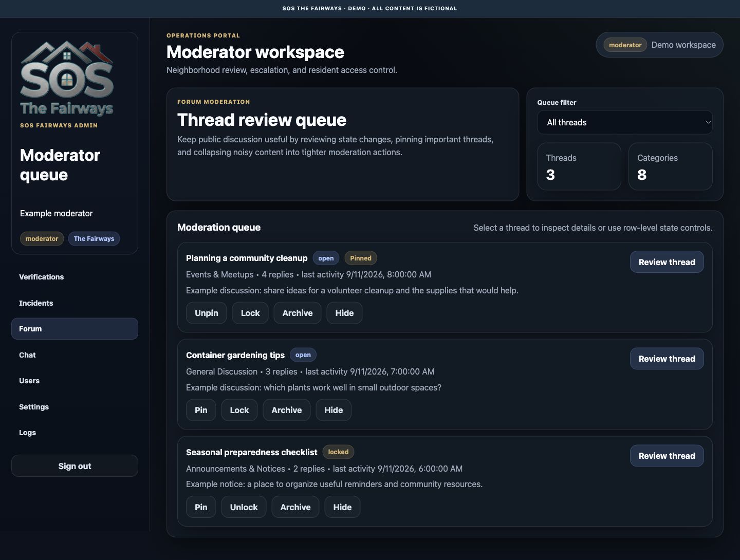Click the open badge on Container gardening
Image resolution: width=740 pixels, height=560 pixels.
pos(303,355)
